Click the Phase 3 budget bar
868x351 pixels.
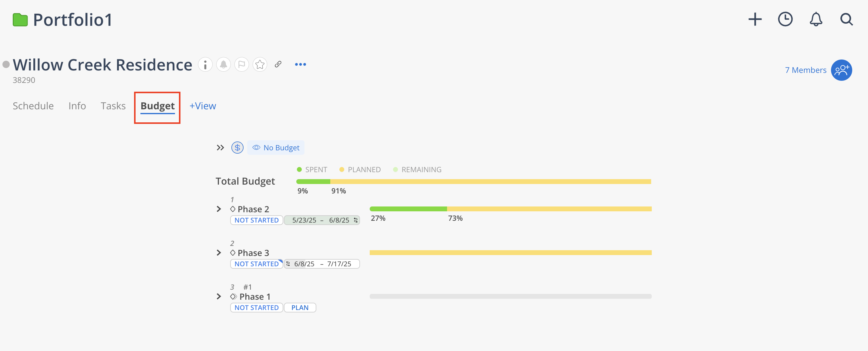(x=510, y=252)
